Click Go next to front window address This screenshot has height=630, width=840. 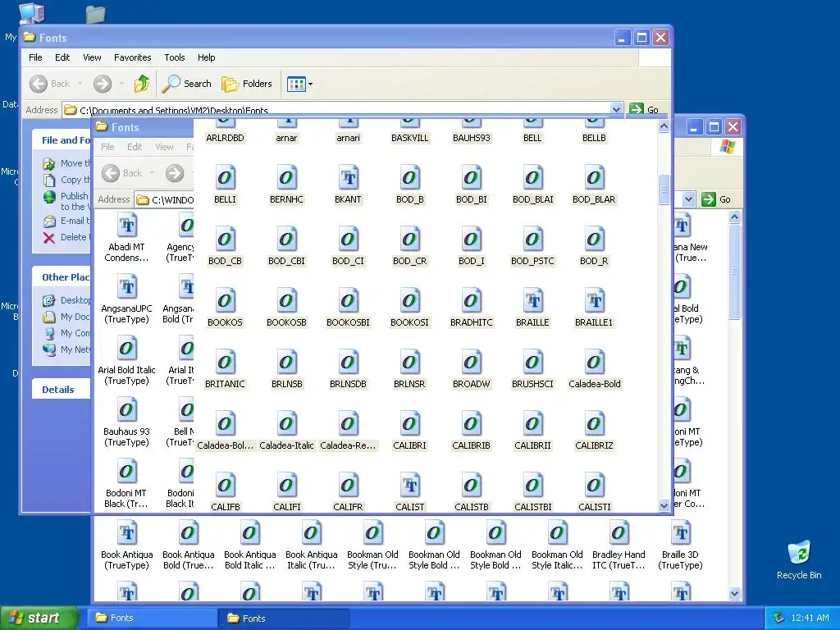(x=645, y=109)
